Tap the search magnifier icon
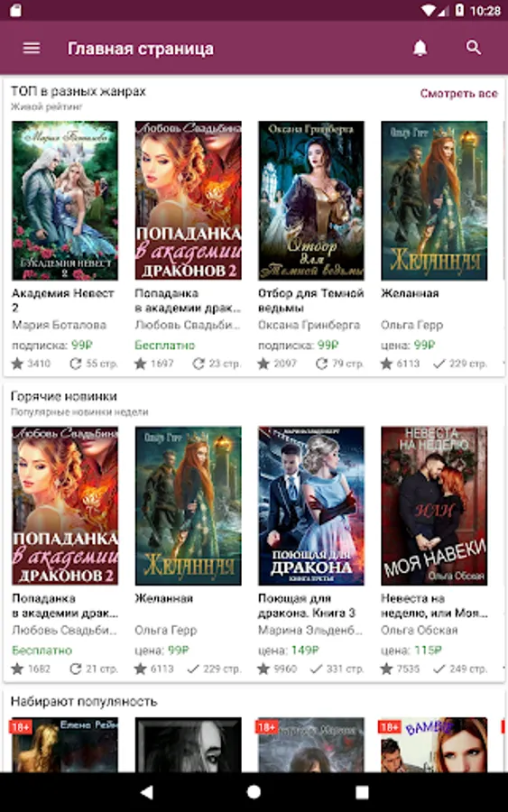The height and width of the screenshot is (812, 508). point(474,48)
